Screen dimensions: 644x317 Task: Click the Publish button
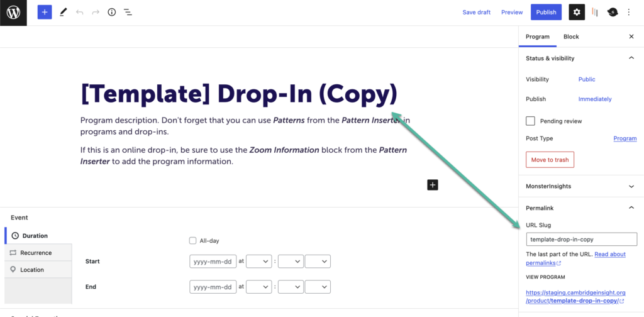pyautogui.click(x=546, y=12)
